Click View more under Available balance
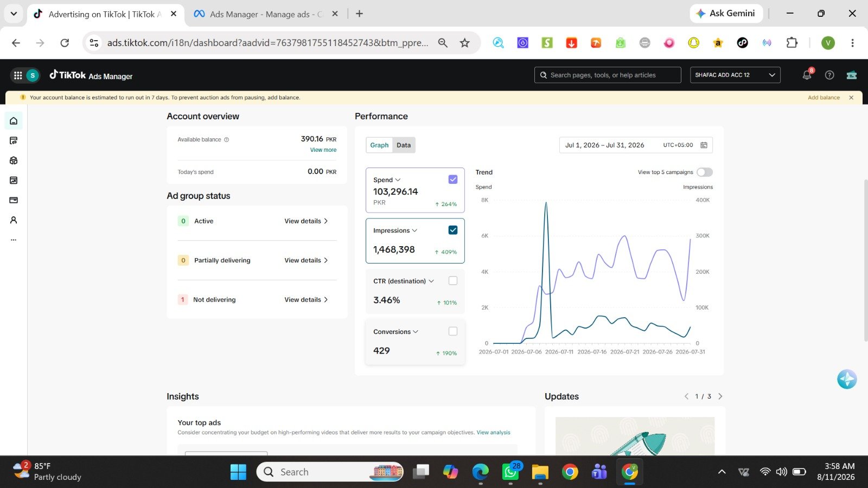The image size is (868, 488). 323,150
